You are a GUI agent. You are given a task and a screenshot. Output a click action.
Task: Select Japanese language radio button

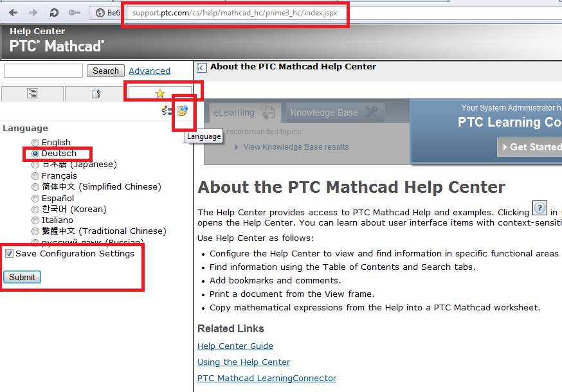coord(35,165)
